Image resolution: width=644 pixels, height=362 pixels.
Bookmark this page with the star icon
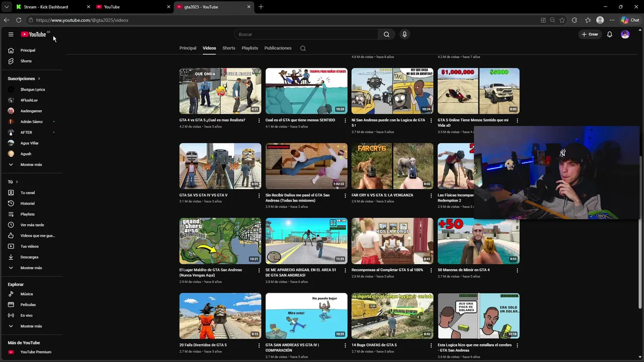(562, 20)
